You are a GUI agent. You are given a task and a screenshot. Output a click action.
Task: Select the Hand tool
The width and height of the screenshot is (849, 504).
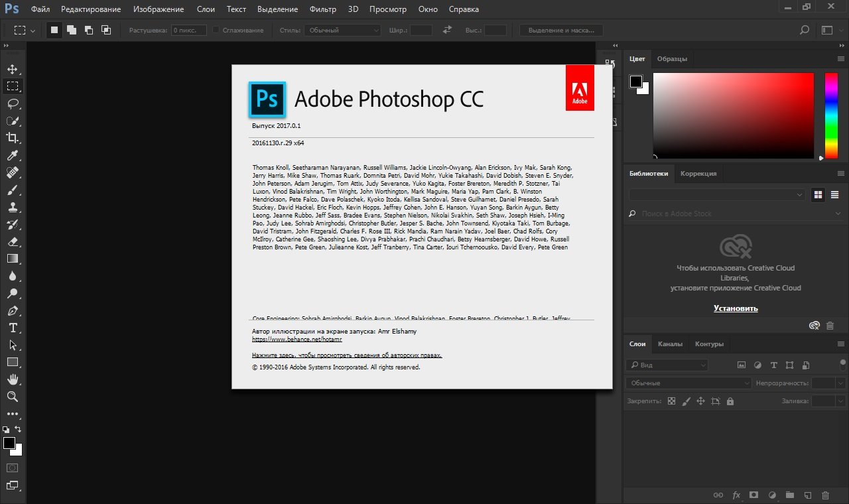point(13,379)
